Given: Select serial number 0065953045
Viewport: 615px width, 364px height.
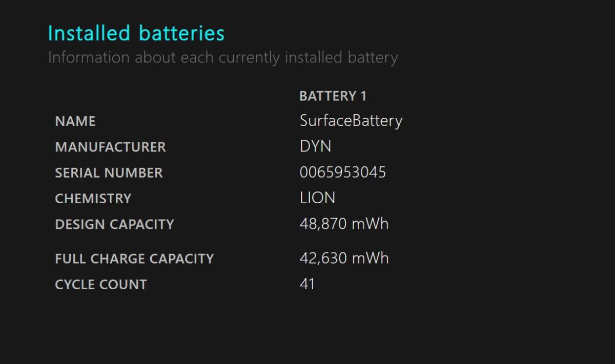Looking at the screenshot, I should tap(343, 172).
